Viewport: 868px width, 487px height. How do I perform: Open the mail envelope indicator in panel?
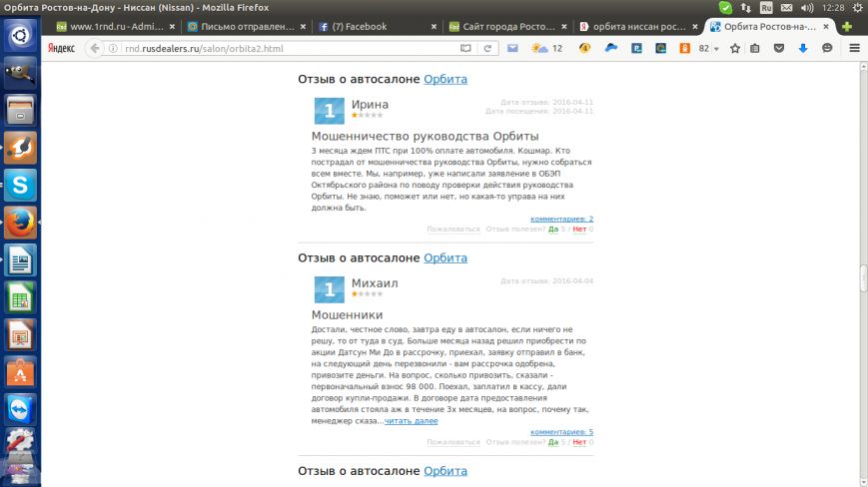[x=787, y=8]
